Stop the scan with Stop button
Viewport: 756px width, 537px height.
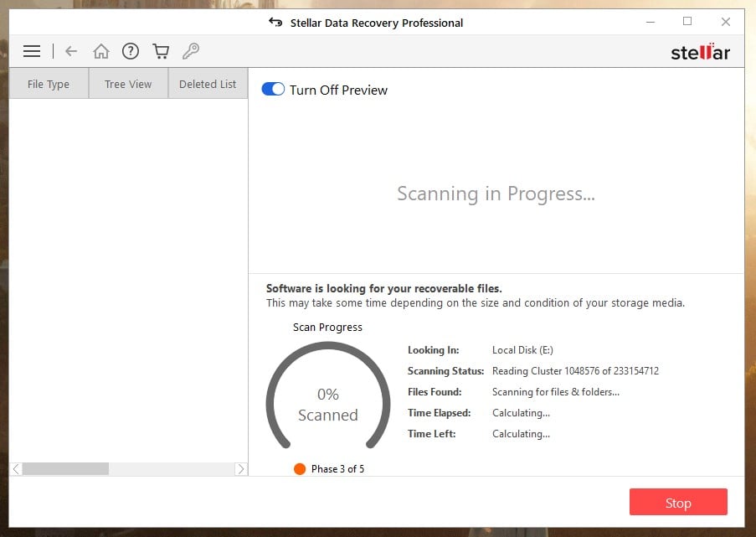678,502
